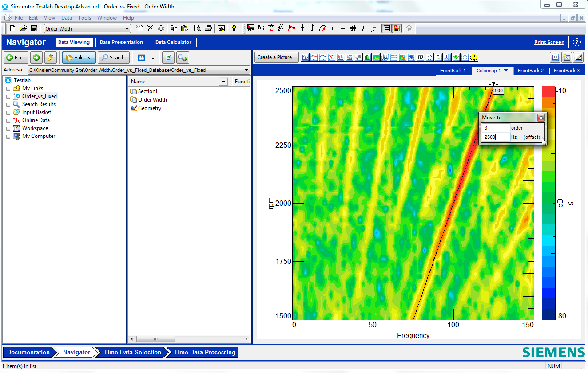Go up one folder level icon
588x373 pixels.
coord(51,58)
